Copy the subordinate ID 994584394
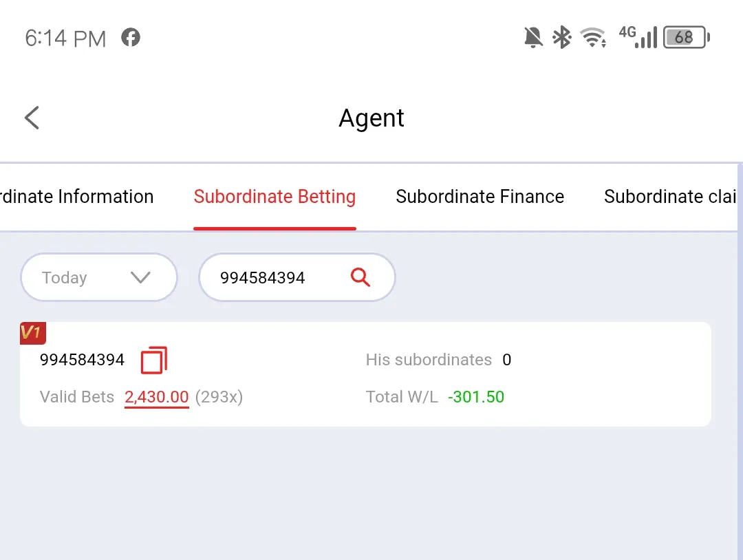 (x=155, y=360)
